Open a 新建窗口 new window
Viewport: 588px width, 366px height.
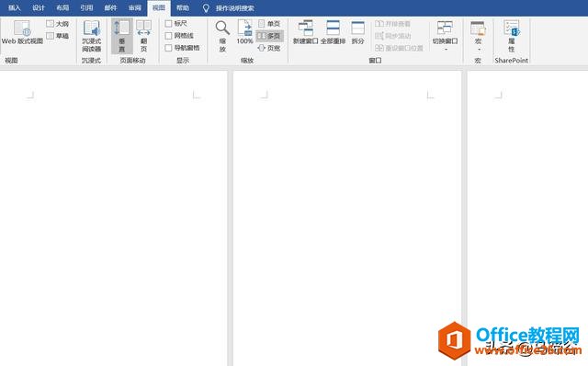pos(305,32)
